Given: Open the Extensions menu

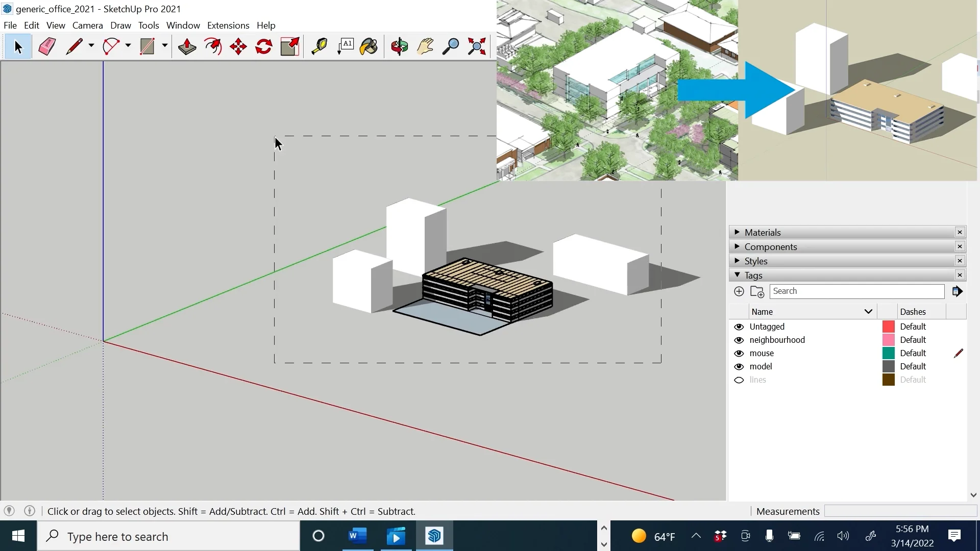Looking at the screenshot, I should pos(228,25).
